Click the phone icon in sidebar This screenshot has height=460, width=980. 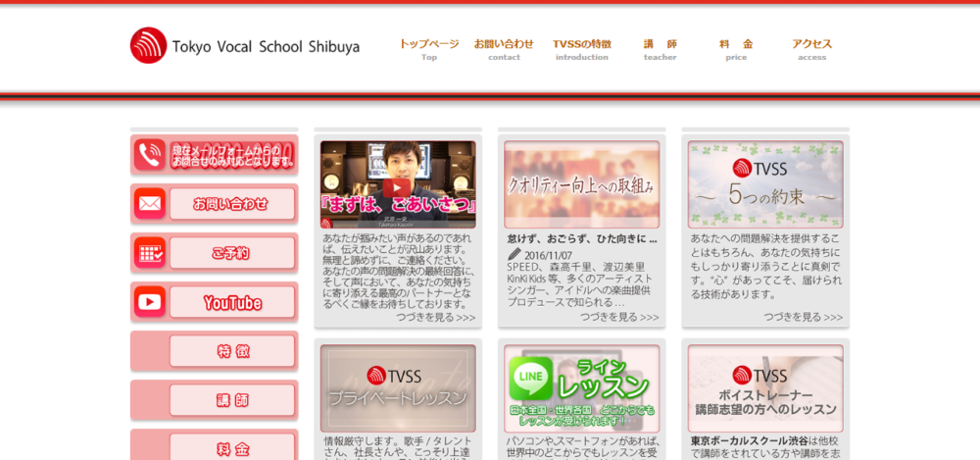point(150,155)
